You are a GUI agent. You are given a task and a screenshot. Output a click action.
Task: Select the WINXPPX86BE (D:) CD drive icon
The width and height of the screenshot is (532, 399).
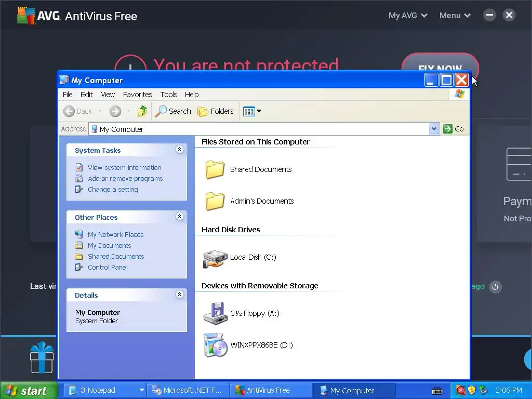[x=215, y=345]
